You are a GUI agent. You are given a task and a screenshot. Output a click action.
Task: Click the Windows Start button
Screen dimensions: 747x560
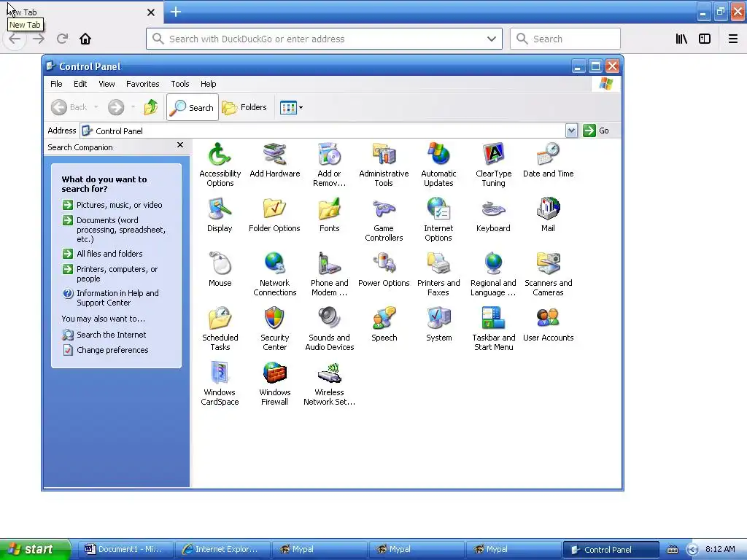[x=35, y=549]
